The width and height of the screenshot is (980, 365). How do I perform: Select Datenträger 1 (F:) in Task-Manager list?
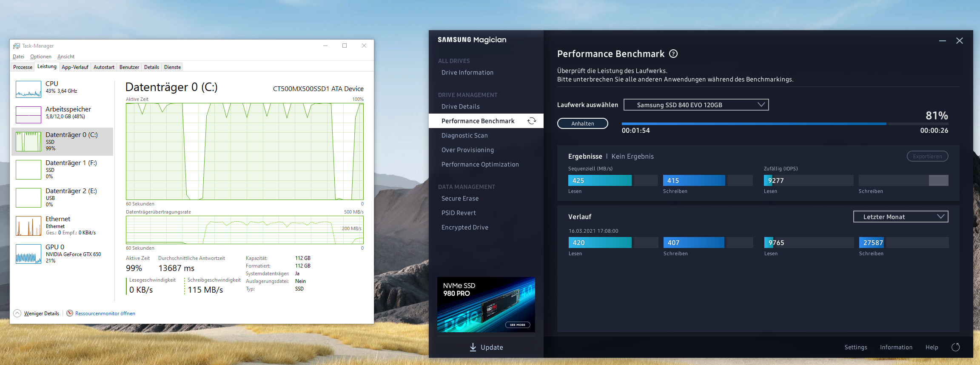tap(63, 169)
